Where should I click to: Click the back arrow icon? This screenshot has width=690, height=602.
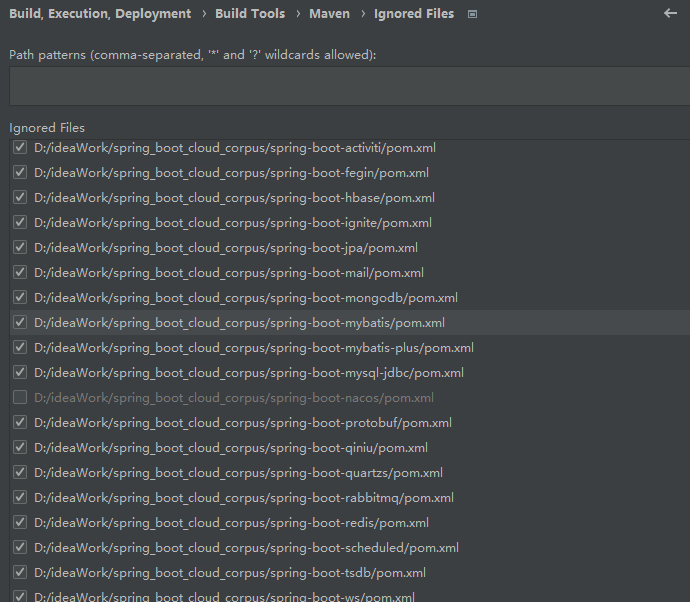coord(670,13)
